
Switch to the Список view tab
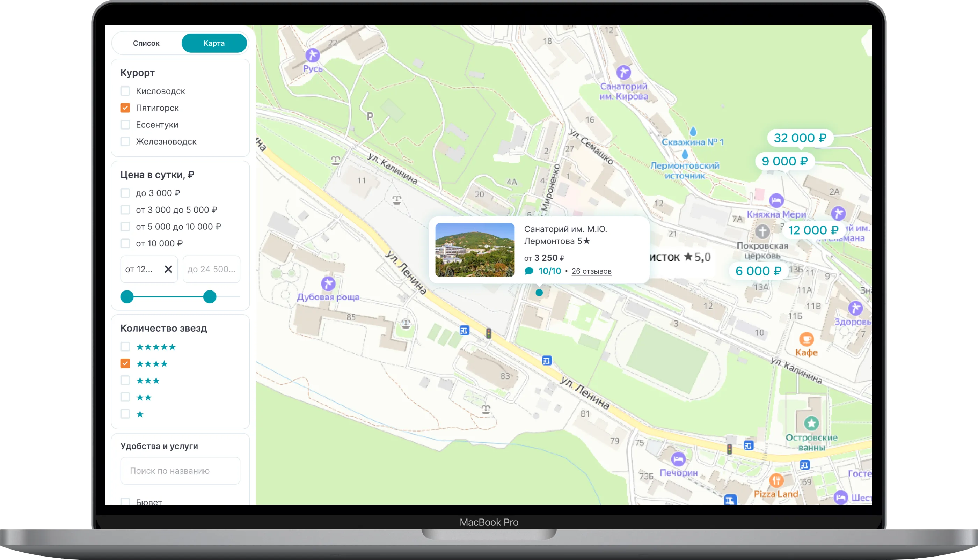tap(146, 43)
